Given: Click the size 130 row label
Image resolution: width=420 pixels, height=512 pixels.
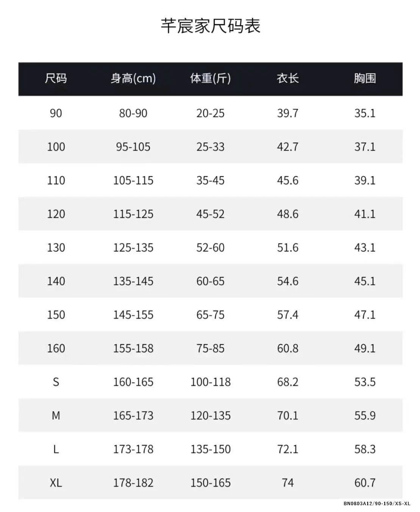Looking at the screenshot, I should point(56,248).
